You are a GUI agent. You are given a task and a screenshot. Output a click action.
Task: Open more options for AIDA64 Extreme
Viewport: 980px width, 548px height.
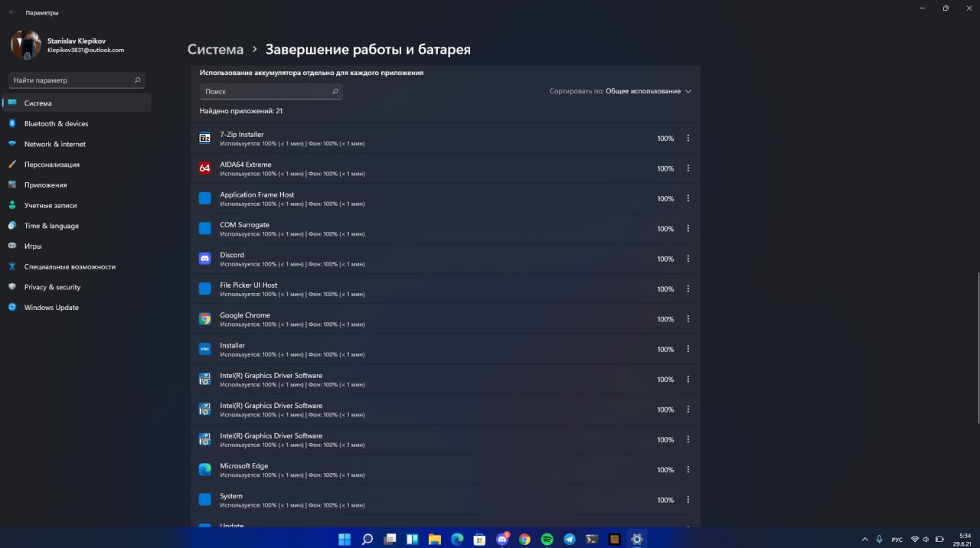click(688, 168)
